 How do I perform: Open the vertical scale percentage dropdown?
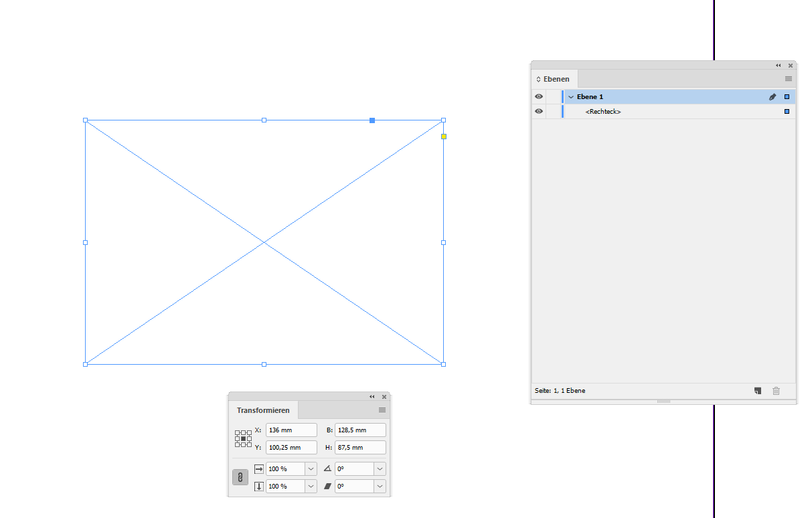(x=311, y=487)
